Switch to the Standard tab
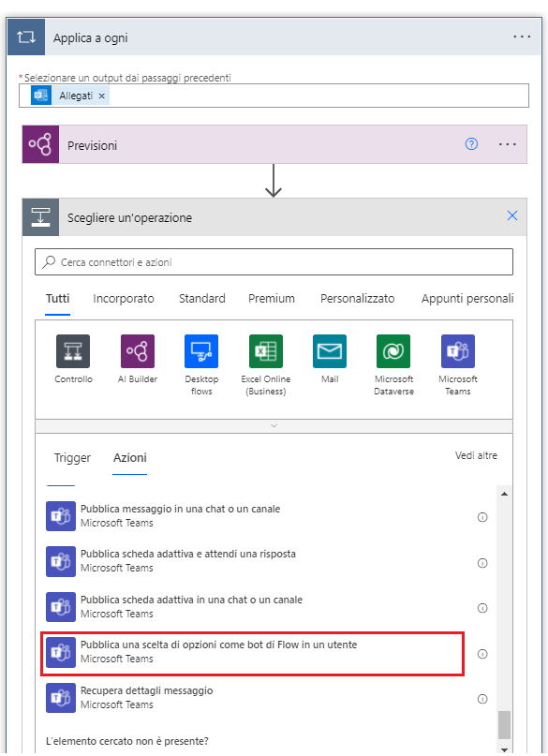This screenshot has width=548, height=756. click(x=202, y=299)
